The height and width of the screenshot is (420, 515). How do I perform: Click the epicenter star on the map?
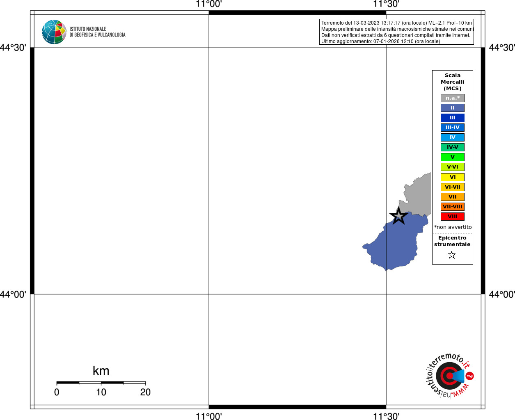(x=398, y=216)
